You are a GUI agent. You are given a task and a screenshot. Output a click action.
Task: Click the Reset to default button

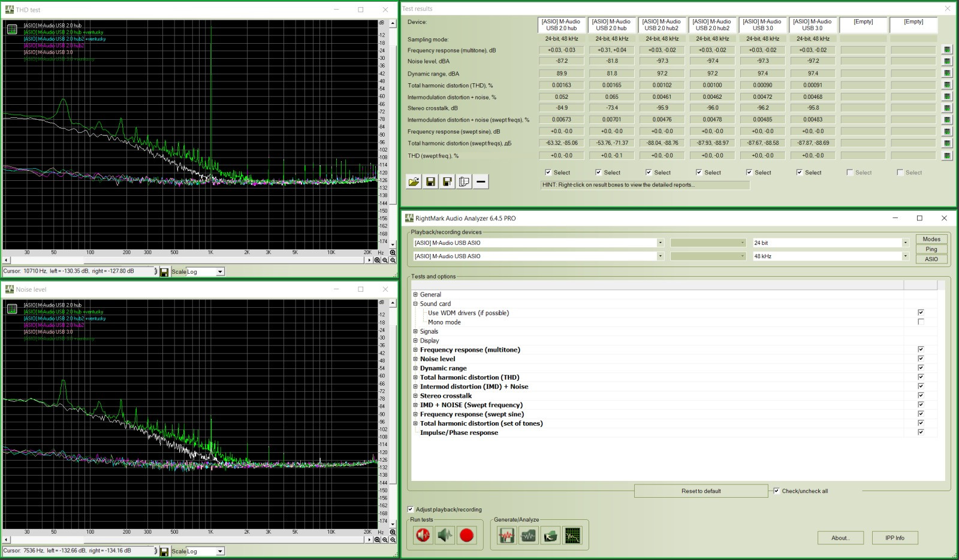[701, 491]
